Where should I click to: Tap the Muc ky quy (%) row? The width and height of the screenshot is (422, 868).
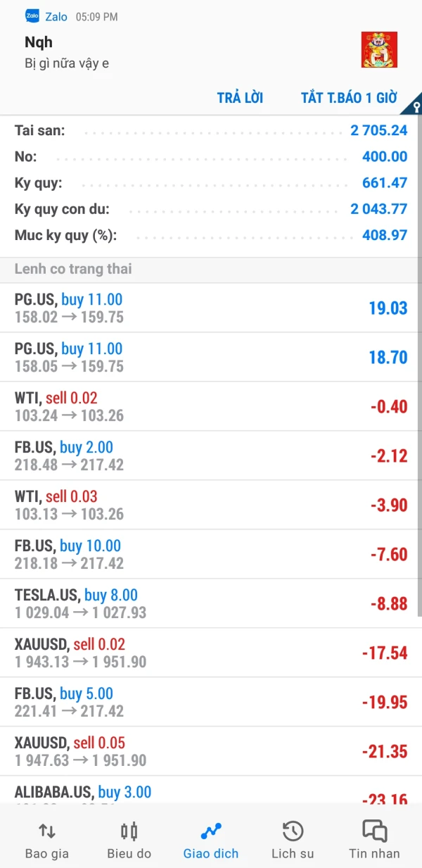[x=211, y=235]
